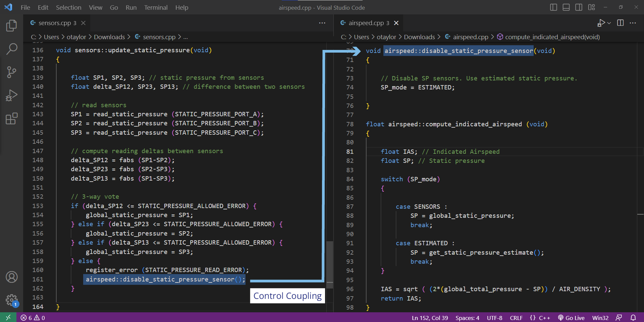Click 'case SENSORS :' on line 87

pyautogui.click(x=421, y=207)
